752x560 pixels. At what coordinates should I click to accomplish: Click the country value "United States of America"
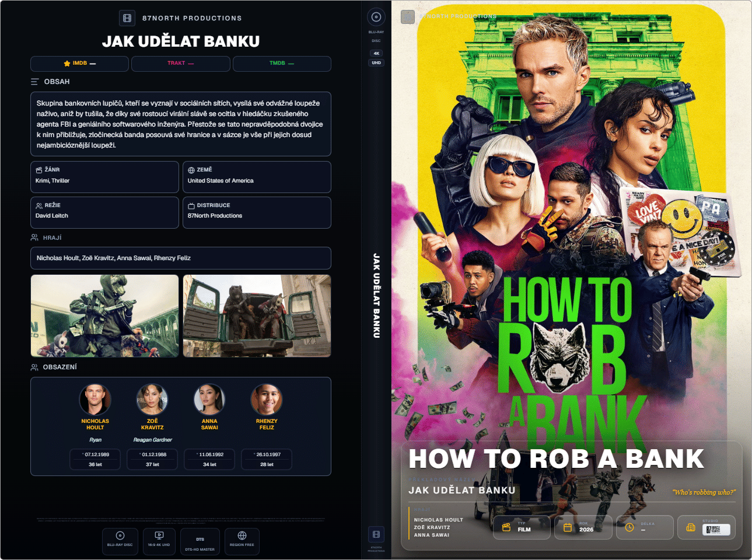pos(221,181)
